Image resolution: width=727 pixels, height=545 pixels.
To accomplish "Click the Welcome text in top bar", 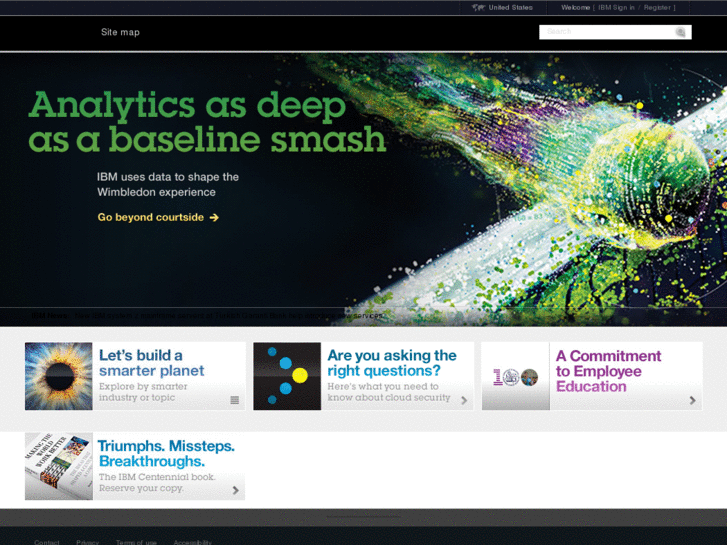I will (575, 7).
